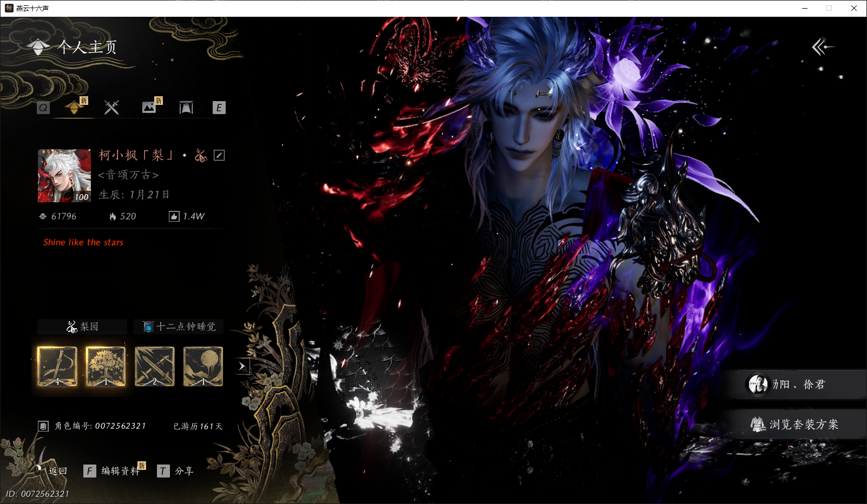Click the title <音颂万古>

pos(128,175)
